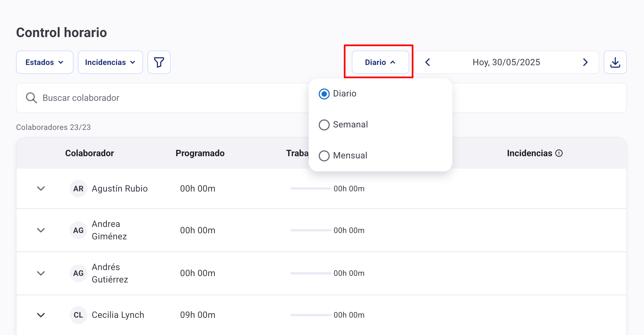Click Cecilia Lynch's worked hours progress bar
Viewport: 644px width, 335px height.
pyautogui.click(x=311, y=315)
